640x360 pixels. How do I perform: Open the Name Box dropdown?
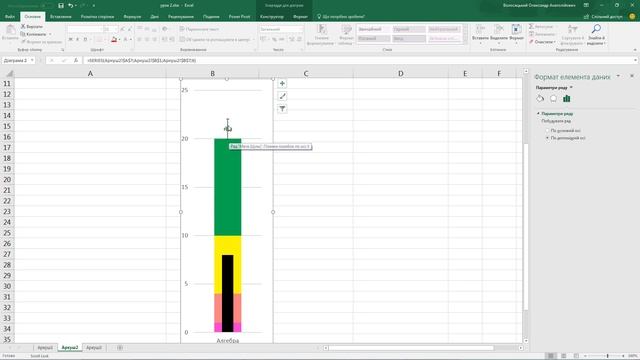[x=32, y=60]
